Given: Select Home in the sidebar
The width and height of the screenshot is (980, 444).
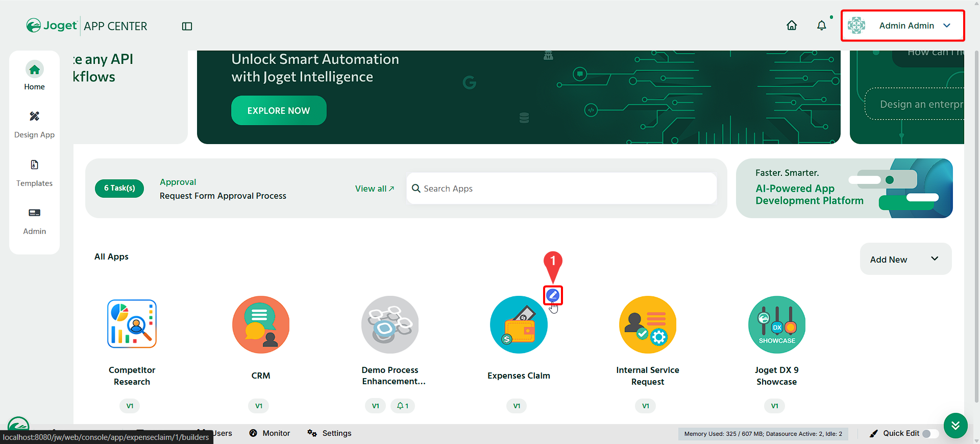Looking at the screenshot, I should click(x=34, y=76).
